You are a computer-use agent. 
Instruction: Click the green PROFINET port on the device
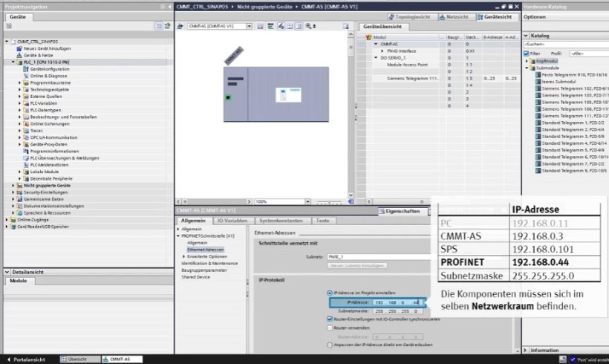229,97
